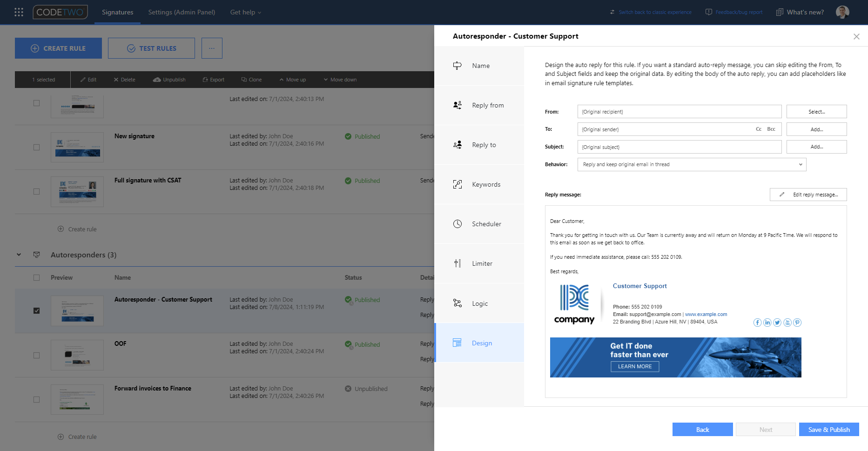Switch to the Settings (Admin Panel) tab
The width and height of the screenshot is (868, 451).
[x=182, y=12]
